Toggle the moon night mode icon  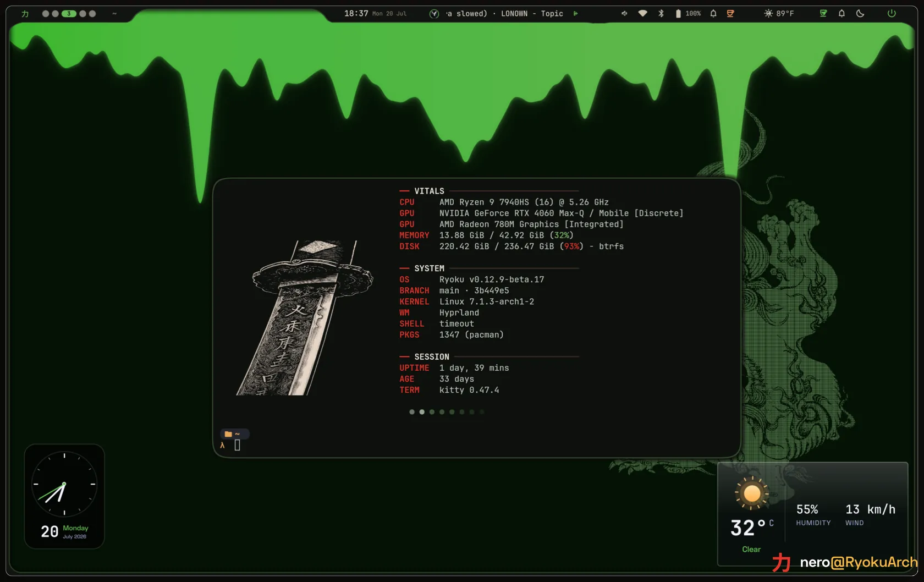pyautogui.click(x=860, y=14)
